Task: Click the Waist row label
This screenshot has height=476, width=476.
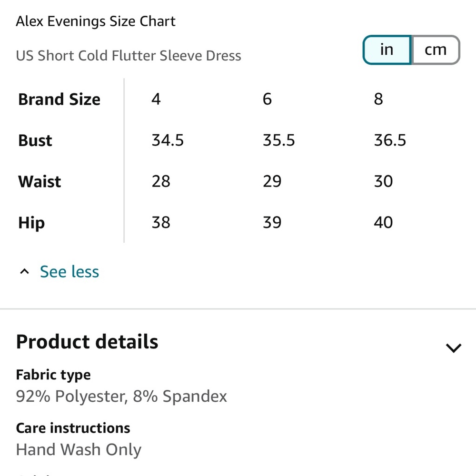Action: point(40,181)
